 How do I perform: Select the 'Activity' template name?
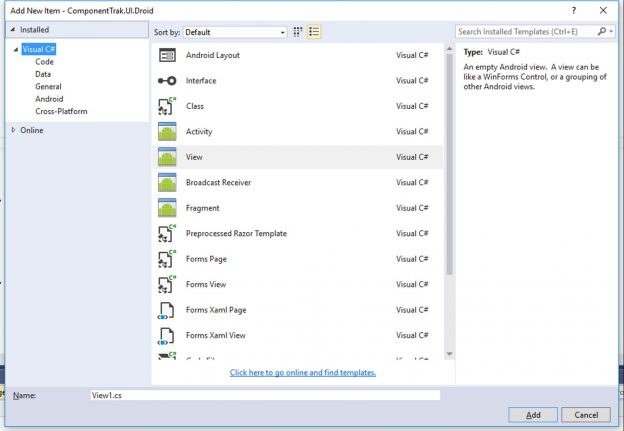click(199, 132)
